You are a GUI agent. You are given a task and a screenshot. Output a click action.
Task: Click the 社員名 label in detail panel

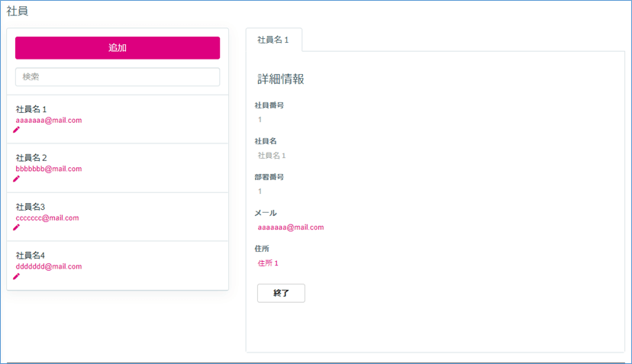click(x=266, y=141)
